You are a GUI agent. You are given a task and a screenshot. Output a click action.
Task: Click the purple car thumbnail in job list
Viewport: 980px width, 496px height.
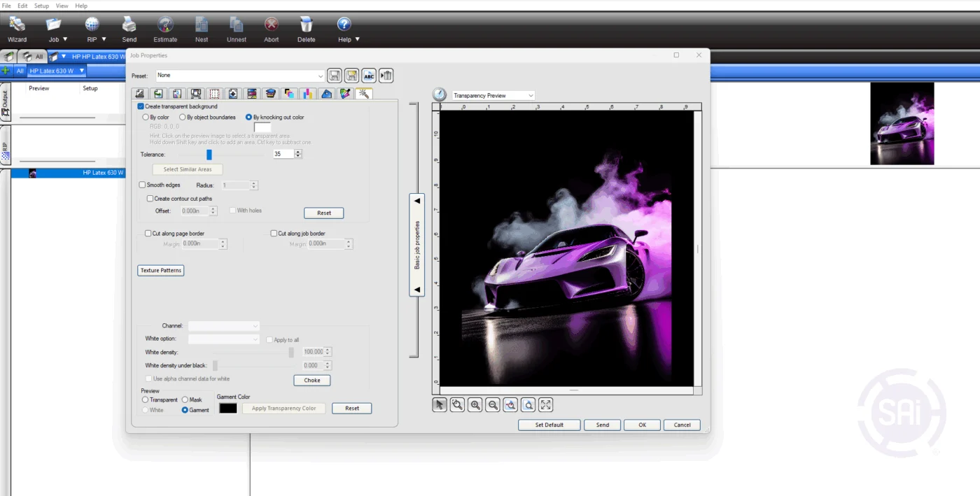pyautogui.click(x=32, y=173)
